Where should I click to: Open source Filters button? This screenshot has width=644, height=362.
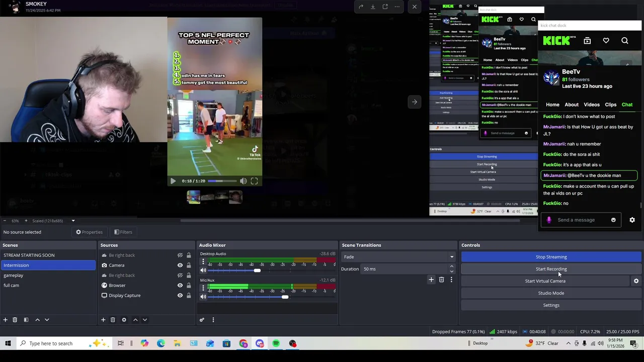pyautogui.click(x=123, y=232)
